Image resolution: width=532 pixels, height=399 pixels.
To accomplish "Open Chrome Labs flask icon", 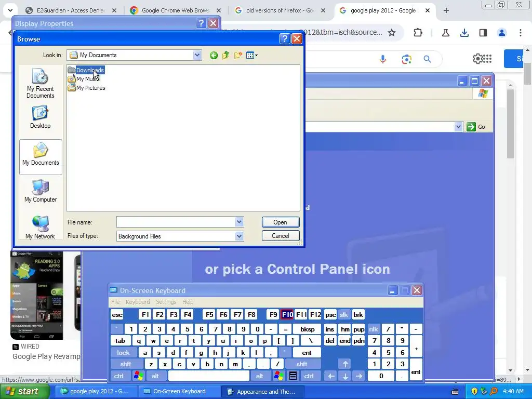I will (445, 33).
